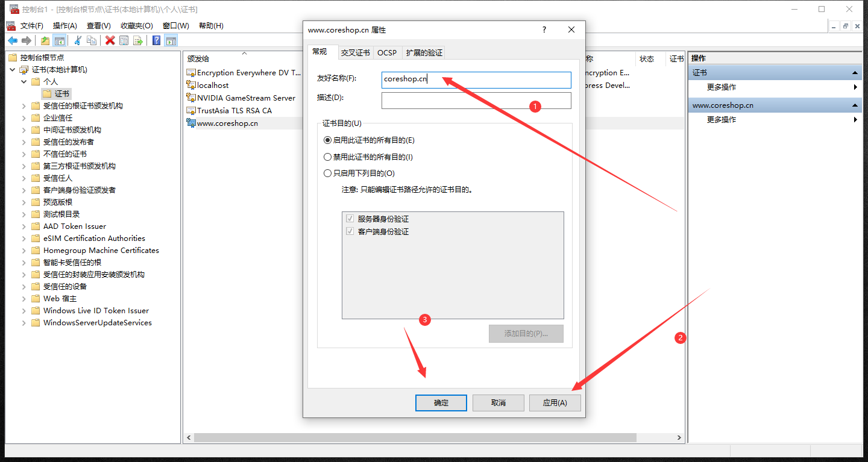The height and width of the screenshot is (462, 868).
Task: Click the red Delete X icon
Action: [x=110, y=40]
